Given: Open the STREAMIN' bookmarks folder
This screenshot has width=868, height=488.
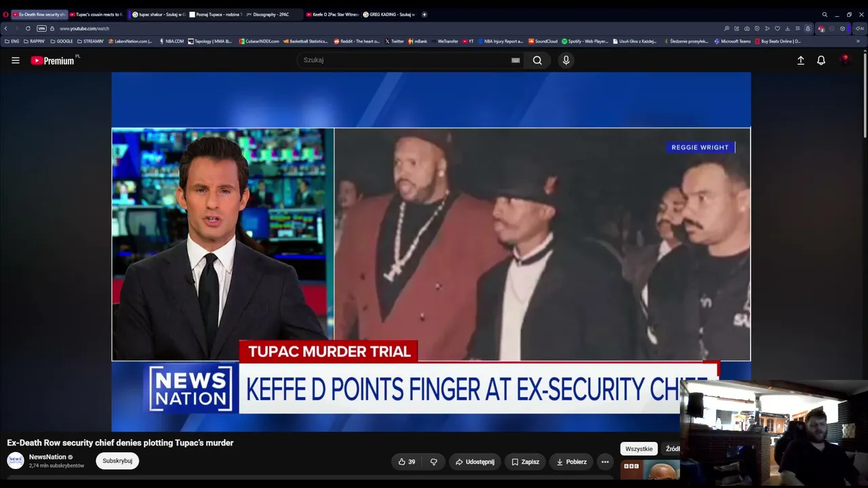Looking at the screenshot, I should 90,41.
